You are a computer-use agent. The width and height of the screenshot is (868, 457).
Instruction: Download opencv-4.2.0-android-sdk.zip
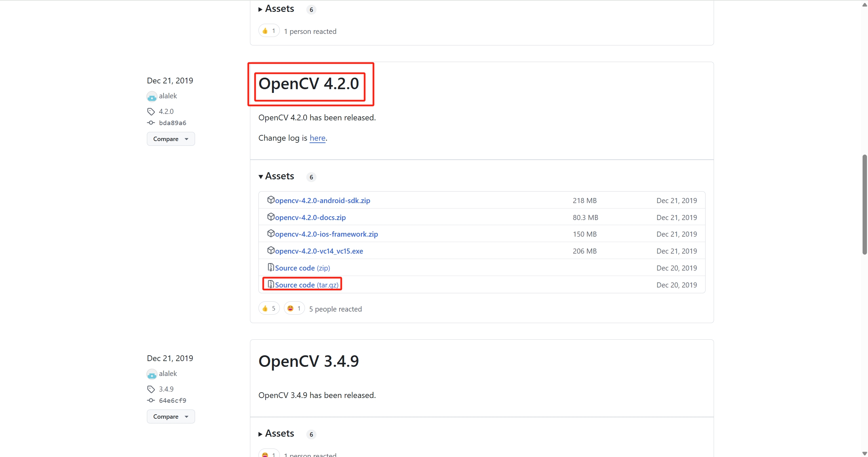click(x=322, y=201)
